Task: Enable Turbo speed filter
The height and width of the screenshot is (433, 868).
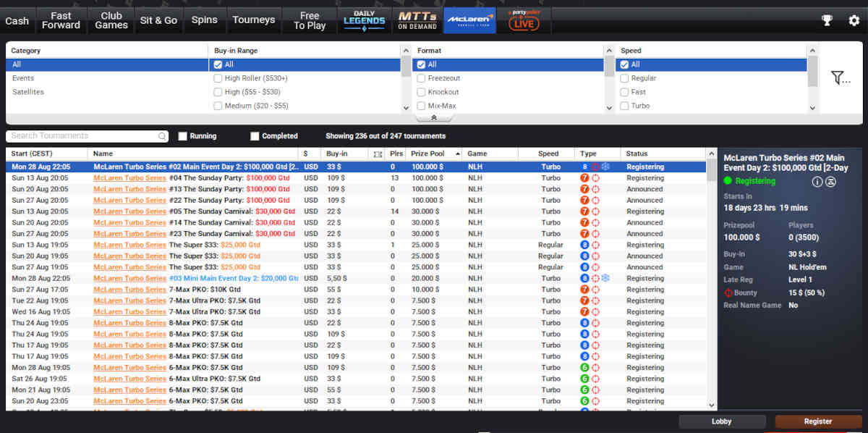Action: 624,106
